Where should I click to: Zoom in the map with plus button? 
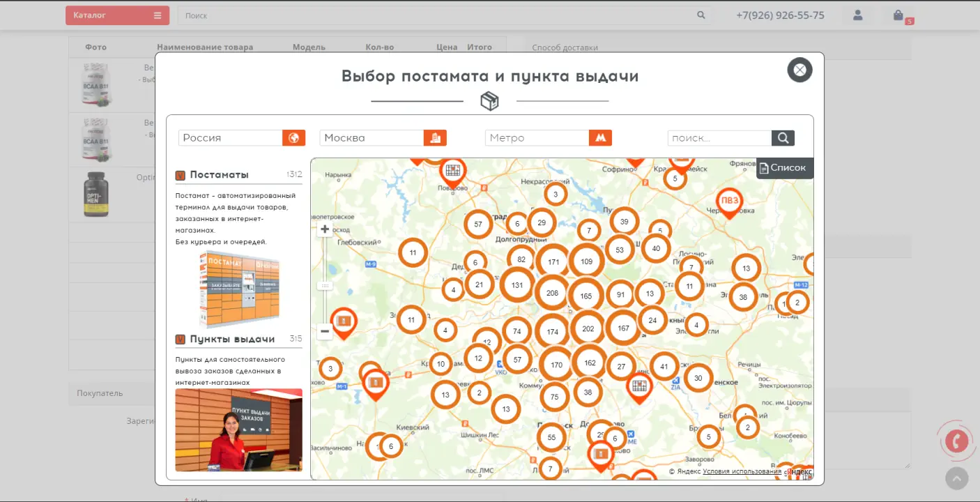click(x=325, y=229)
